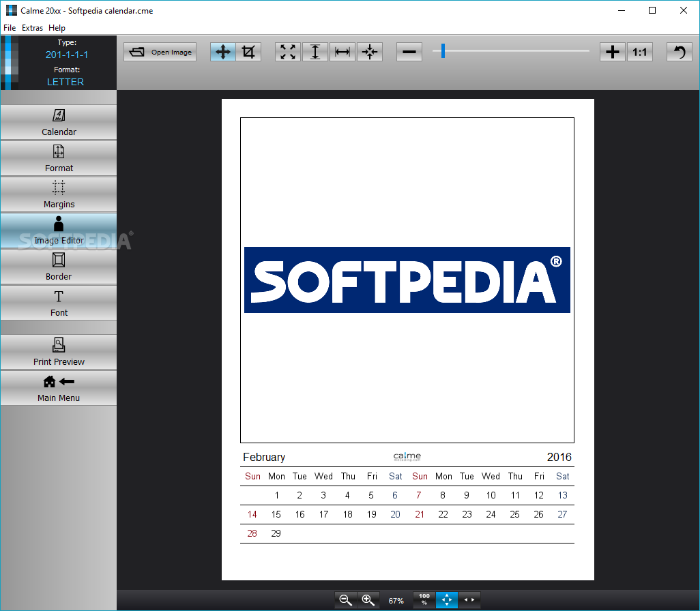This screenshot has height=611, width=700.
Task: Set image scale to 1:1
Action: point(640,52)
